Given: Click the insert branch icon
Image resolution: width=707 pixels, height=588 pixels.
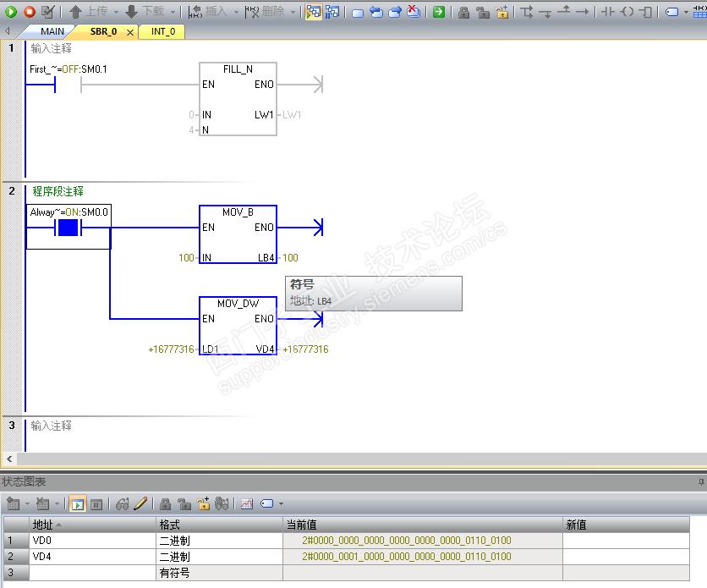Looking at the screenshot, I should coord(526,12).
